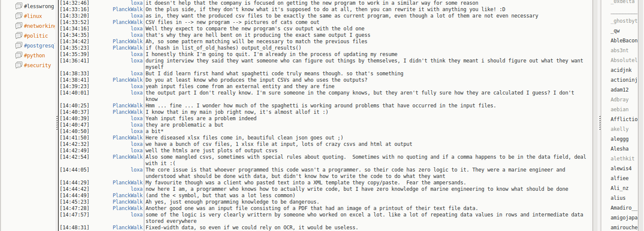Image resolution: width=644 pixels, height=231 pixels.
Task: Switch to the #python channel
Action: click(34, 55)
